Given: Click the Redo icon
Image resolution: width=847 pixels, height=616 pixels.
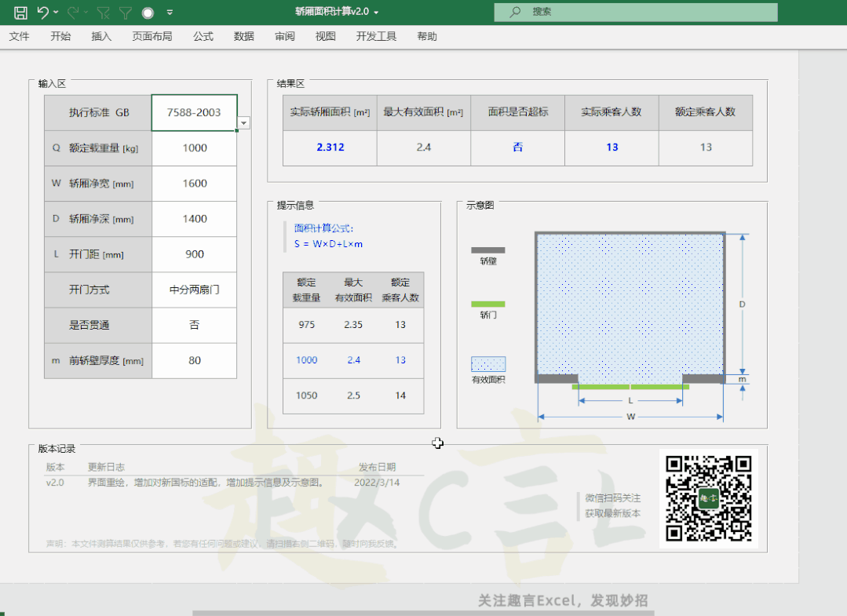Looking at the screenshot, I should [74, 12].
